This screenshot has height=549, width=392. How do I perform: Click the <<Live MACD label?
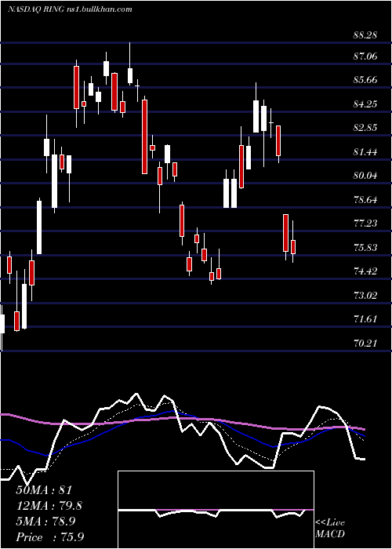(x=330, y=529)
